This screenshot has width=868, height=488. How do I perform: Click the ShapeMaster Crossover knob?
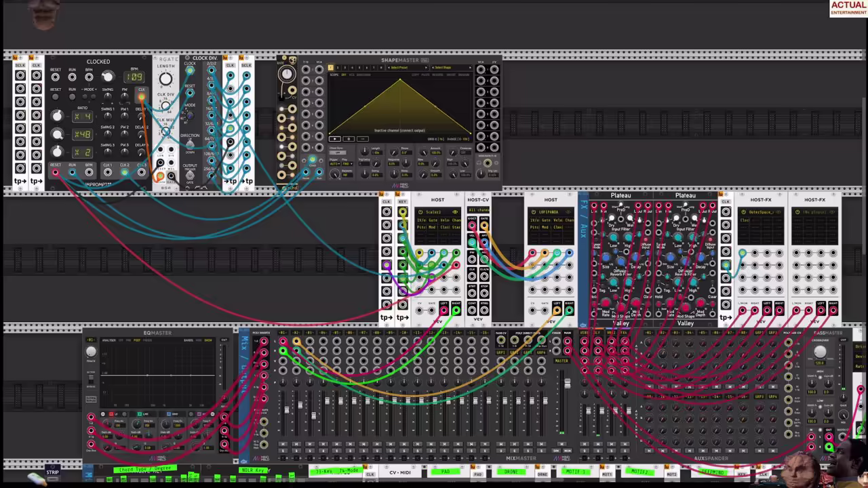click(453, 152)
